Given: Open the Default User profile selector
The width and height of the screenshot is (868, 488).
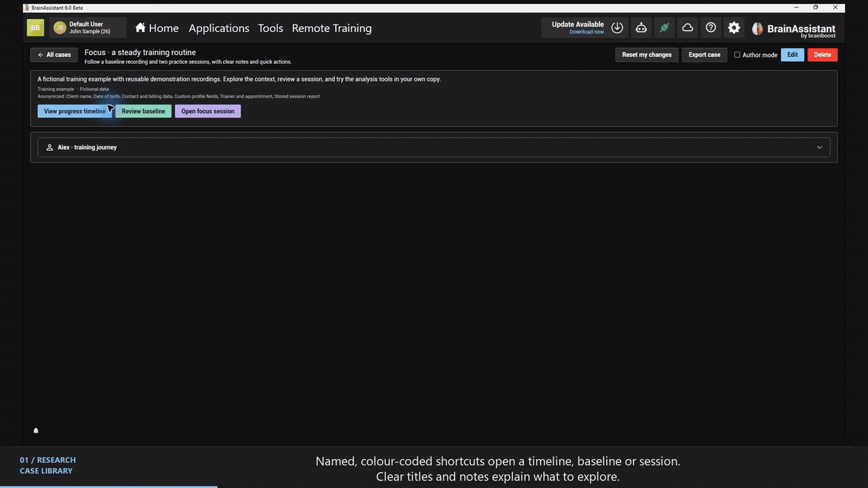Looking at the screenshot, I should (x=88, y=28).
